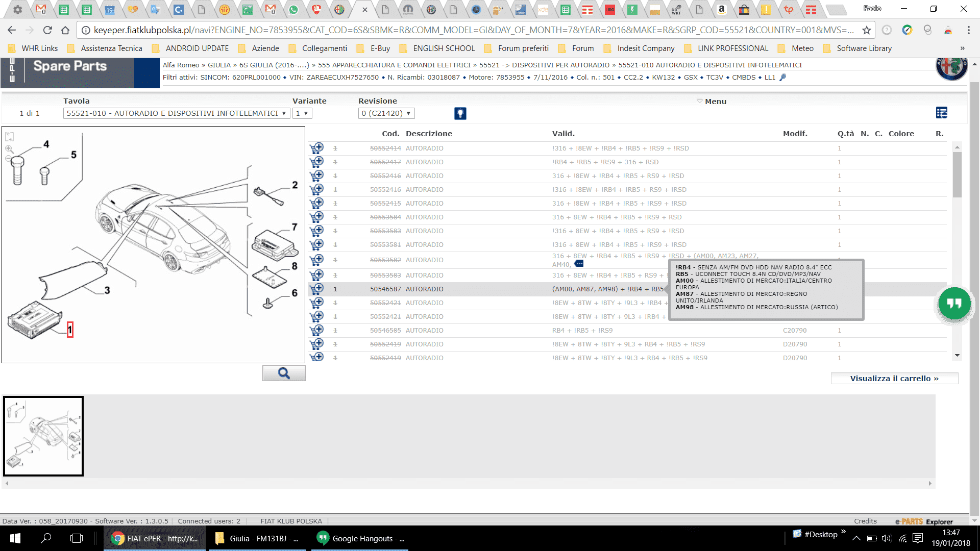This screenshot has height=551, width=980.
Task: Show hidden system tray icons
Action: tap(856, 538)
